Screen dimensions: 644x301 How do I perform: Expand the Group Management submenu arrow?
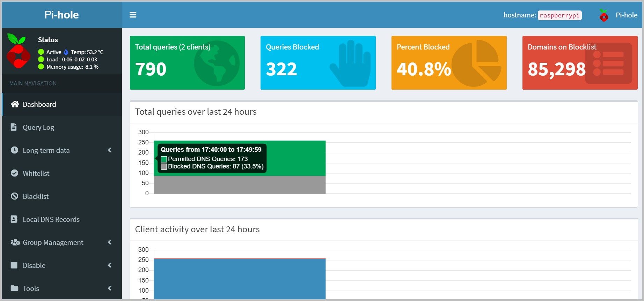(x=110, y=242)
